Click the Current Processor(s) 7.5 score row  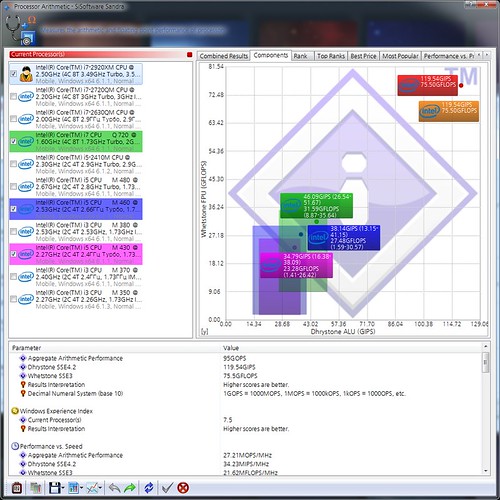tap(246, 420)
